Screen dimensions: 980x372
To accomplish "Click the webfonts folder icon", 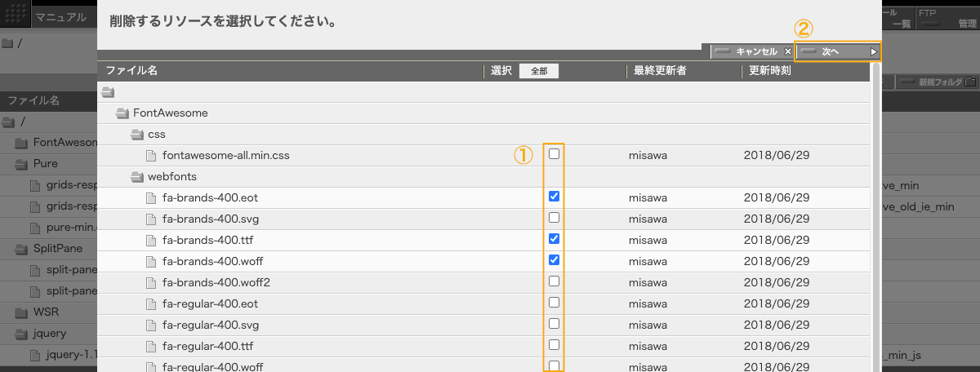I will (x=137, y=176).
